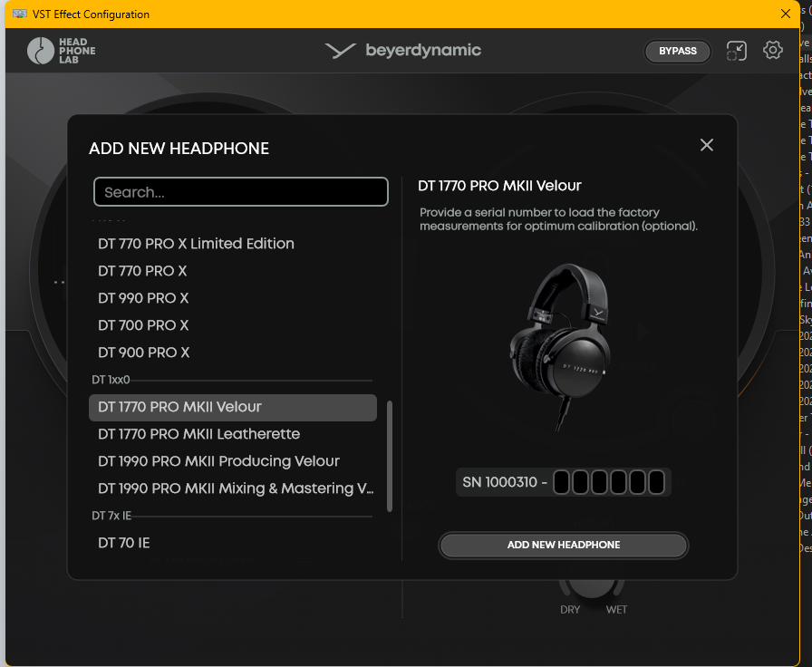Screen dimensions: 812x667
Task: Click the headphone Search field
Action: [x=241, y=192]
